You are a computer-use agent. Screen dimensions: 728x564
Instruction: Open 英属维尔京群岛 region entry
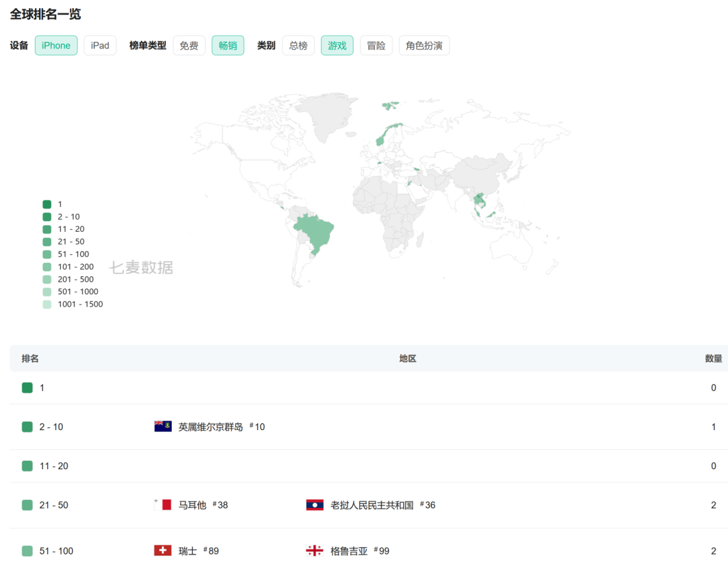[211, 427]
